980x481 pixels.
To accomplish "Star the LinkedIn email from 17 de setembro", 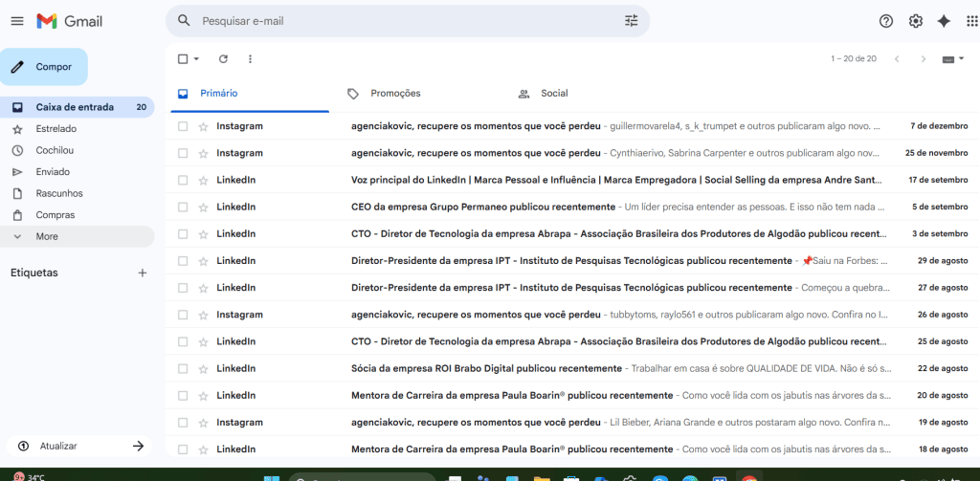I will [203, 180].
